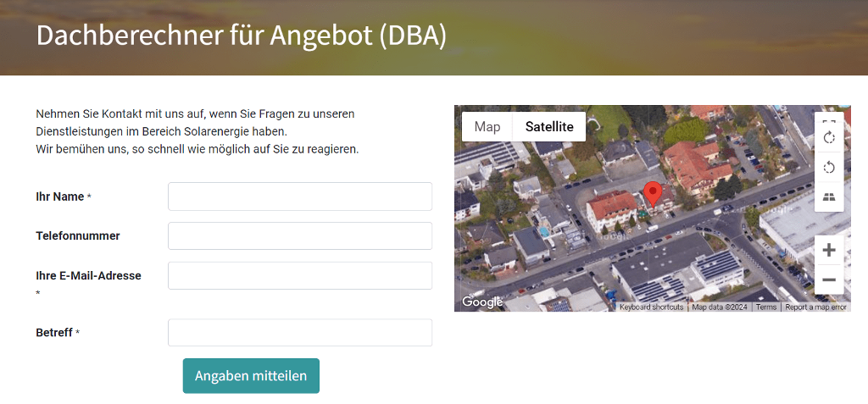
Task: Click the Betreff input field
Action: click(x=300, y=333)
